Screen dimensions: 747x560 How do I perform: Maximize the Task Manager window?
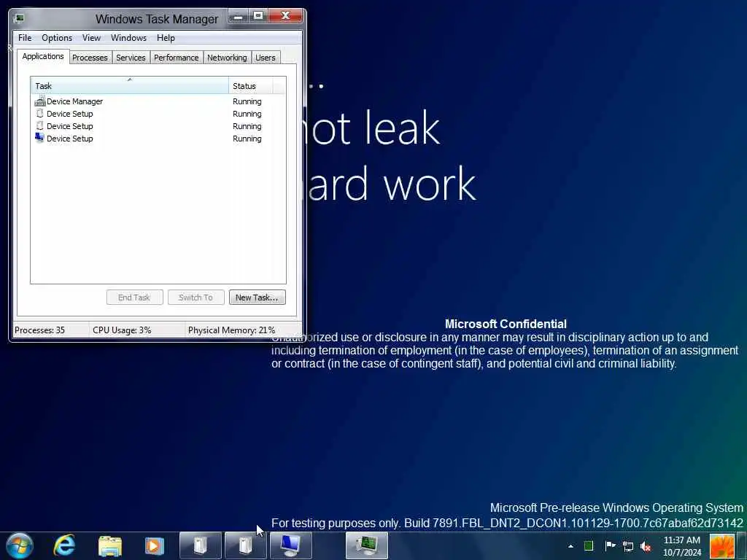[258, 16]
